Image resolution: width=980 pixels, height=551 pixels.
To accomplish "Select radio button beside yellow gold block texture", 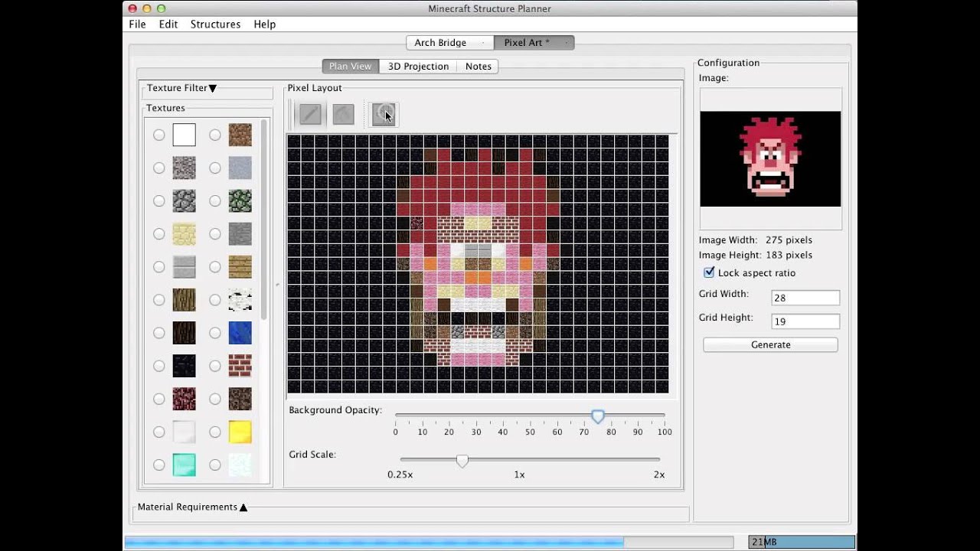I will tap(215, 432).
